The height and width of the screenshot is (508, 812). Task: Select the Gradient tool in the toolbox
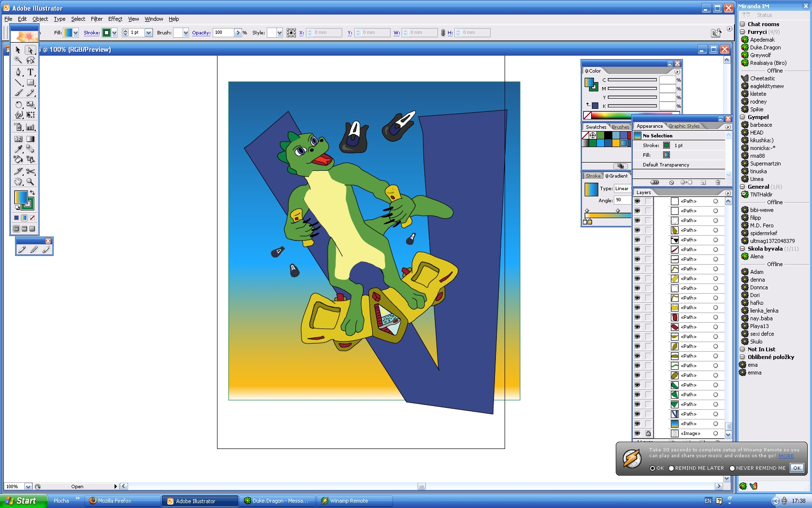tap(30, 139)
